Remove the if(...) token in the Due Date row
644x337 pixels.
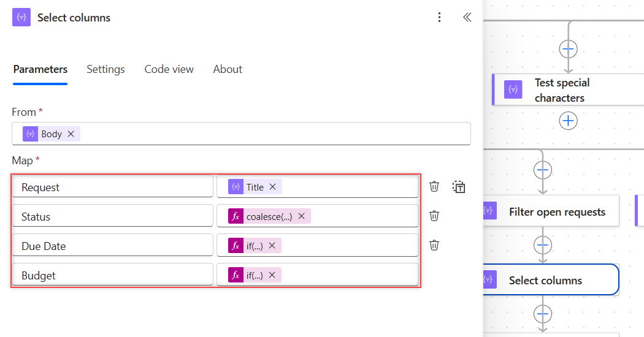[x=272, y=246]
